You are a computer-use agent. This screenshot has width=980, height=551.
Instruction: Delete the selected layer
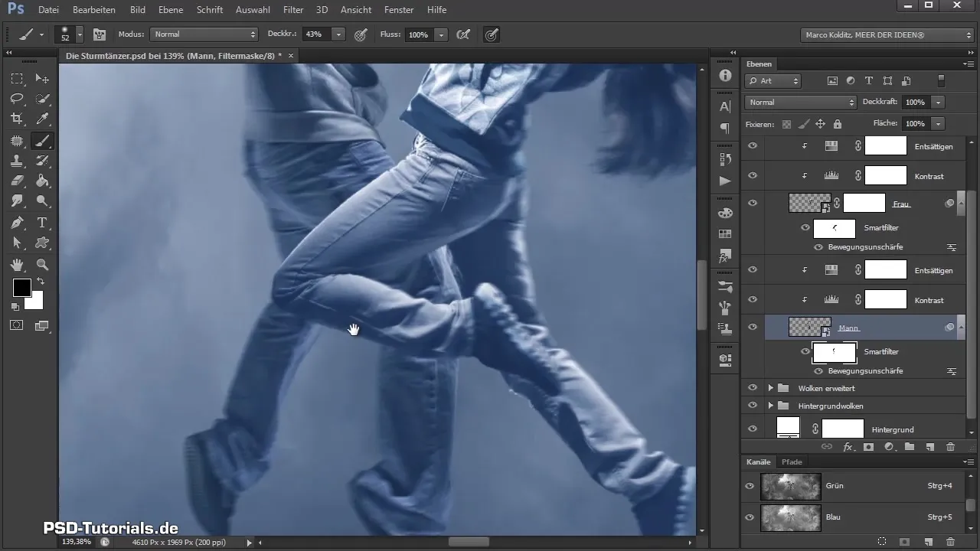(950, 446)
